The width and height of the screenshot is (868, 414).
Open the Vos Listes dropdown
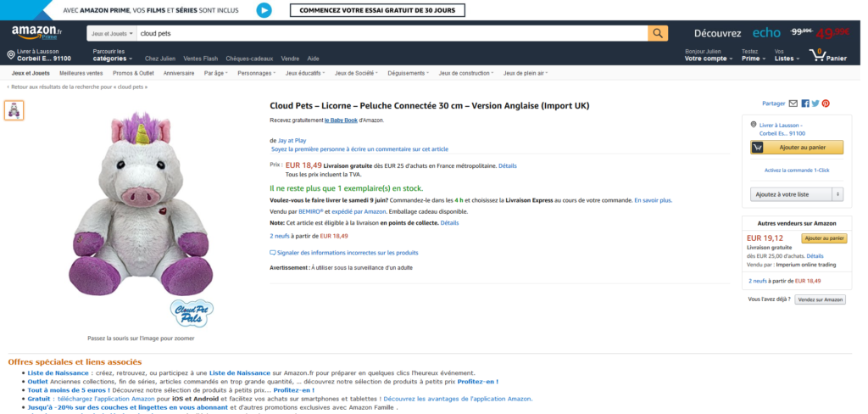click(787, 55)
